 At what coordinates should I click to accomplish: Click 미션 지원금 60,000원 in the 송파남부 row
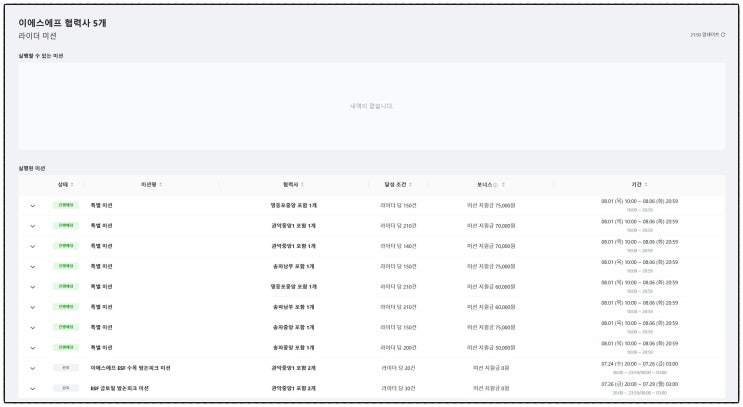(491, 307)
